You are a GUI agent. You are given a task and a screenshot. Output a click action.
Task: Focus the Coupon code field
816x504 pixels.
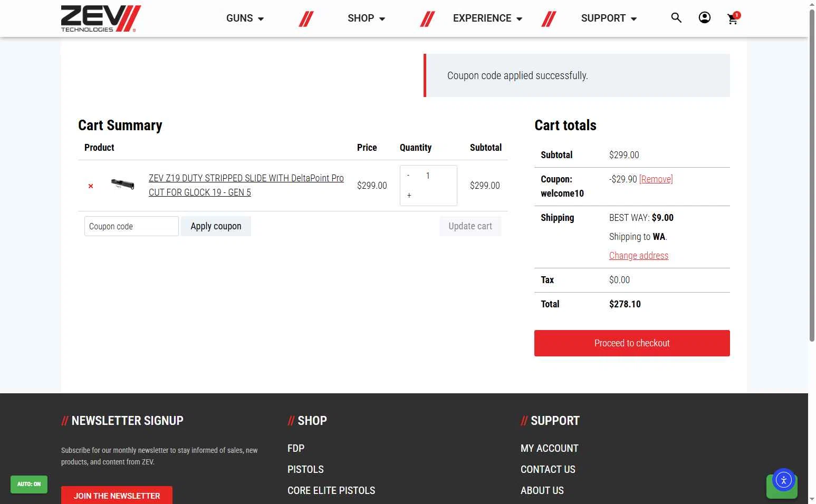[x=131, y=226]
